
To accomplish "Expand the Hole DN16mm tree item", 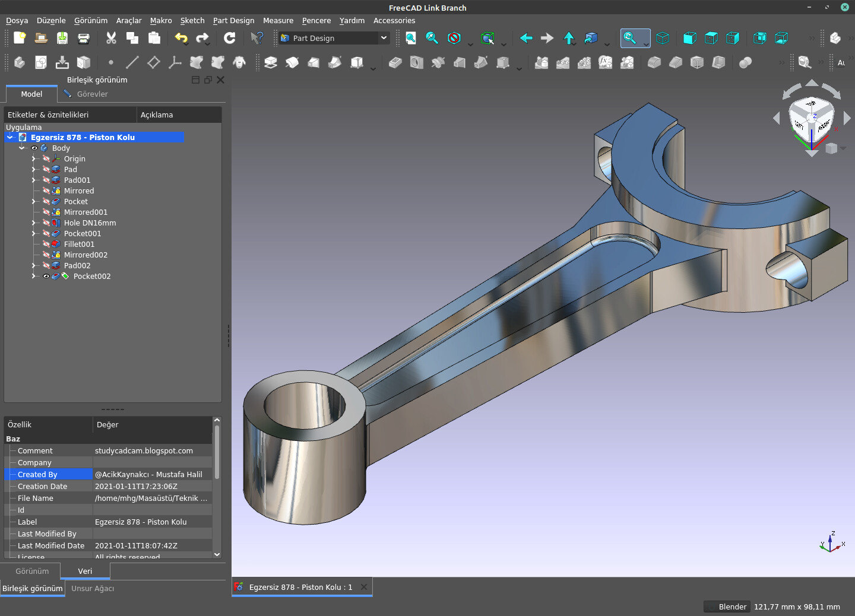I will click(34, 223).
